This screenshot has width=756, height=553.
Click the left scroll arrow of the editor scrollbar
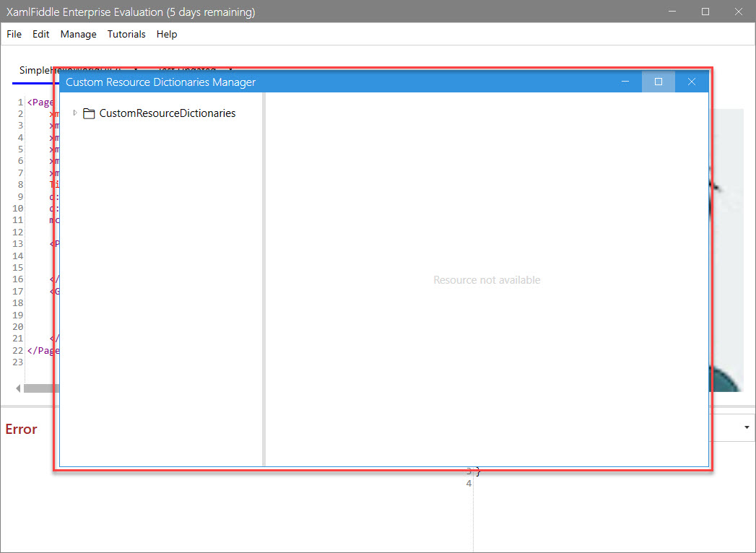pos(18,388)
